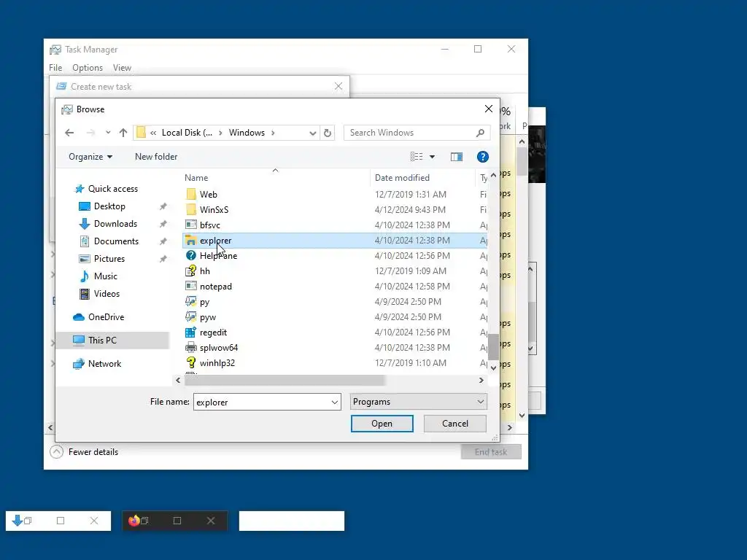Go forward with the Browse forward arrow
The image size is (747, 560).
pos(91,133)
